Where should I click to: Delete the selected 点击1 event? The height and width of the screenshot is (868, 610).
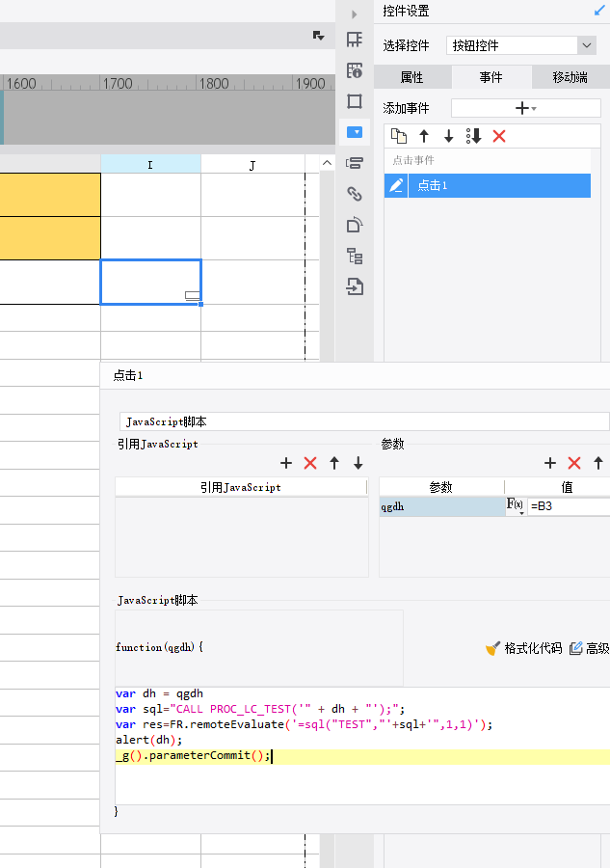click(499, 136)
